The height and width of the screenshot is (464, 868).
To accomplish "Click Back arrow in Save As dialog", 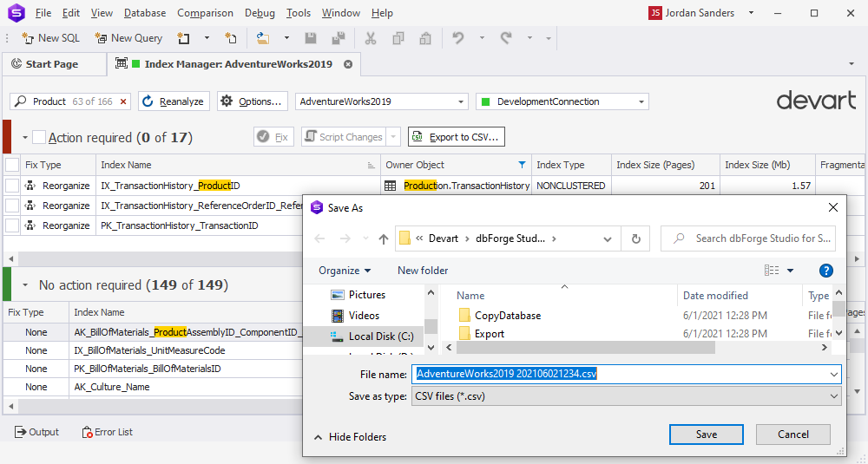I will [x=320, y=239].
